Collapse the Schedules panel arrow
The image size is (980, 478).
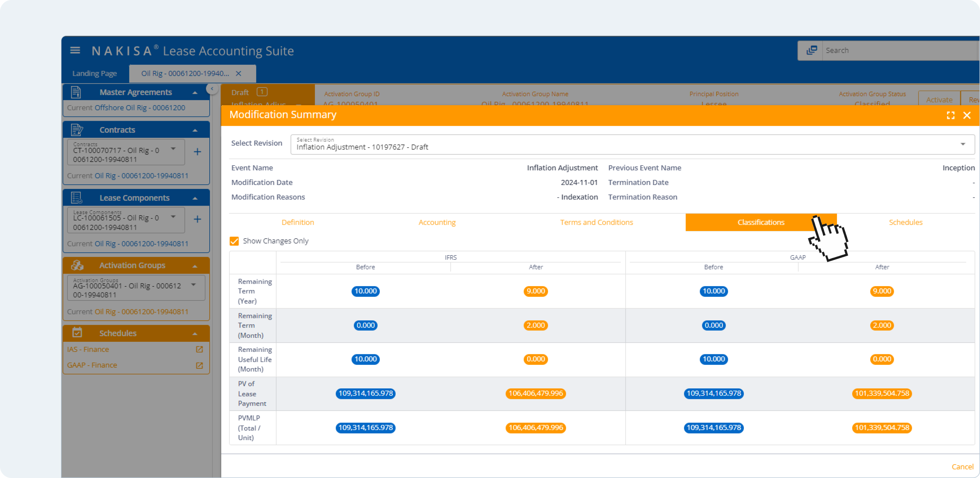click(195, 334)
